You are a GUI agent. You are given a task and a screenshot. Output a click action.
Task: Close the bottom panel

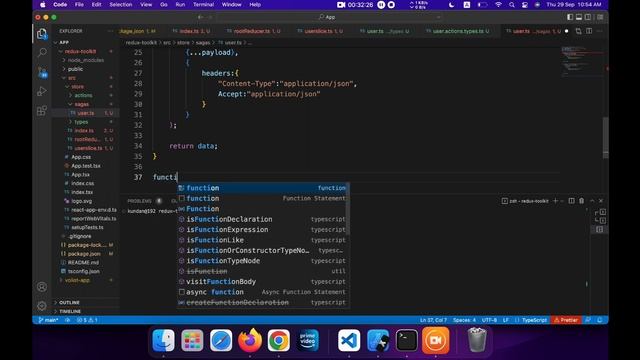tap(601, 201)
